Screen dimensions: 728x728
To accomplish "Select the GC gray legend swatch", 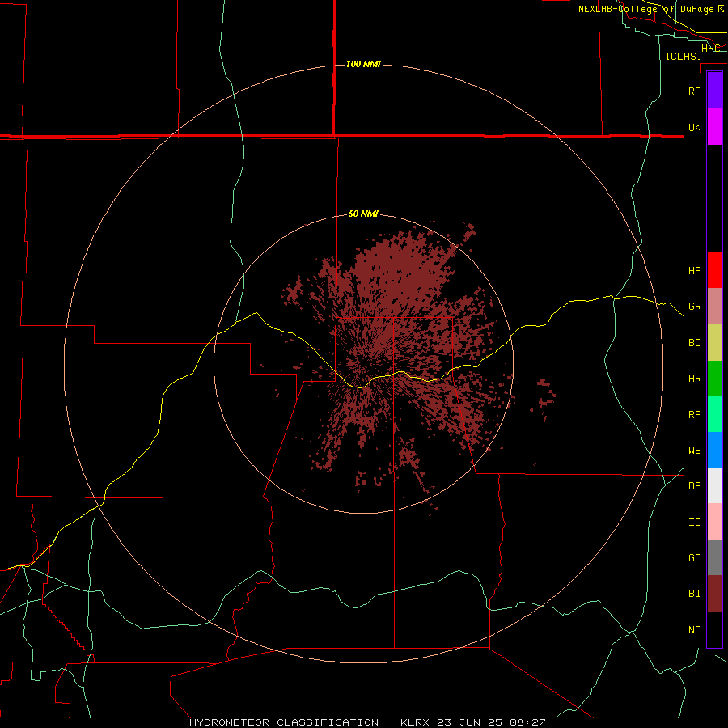I will click(714, 557).
